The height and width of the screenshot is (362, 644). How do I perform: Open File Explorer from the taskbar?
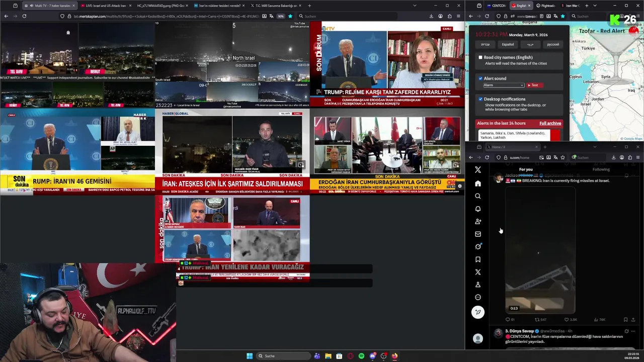(328, 356)
